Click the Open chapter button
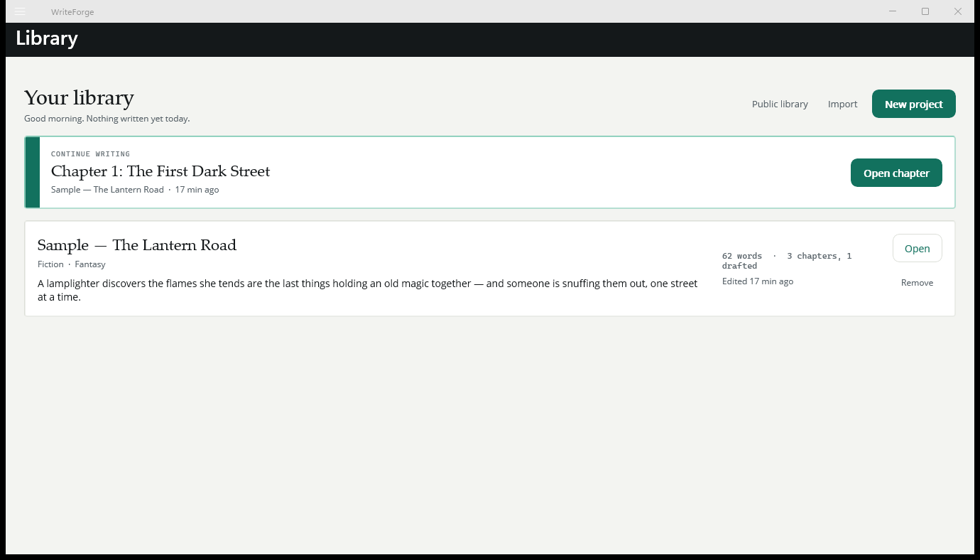Screen dimensions: 980x560 pos(896,173)
